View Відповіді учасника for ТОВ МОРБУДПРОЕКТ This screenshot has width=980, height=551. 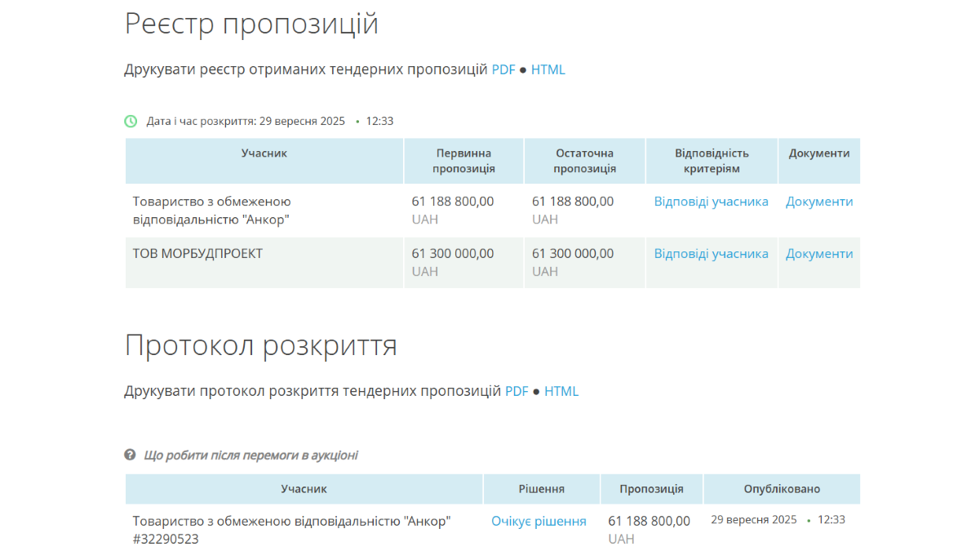[711, 254]
